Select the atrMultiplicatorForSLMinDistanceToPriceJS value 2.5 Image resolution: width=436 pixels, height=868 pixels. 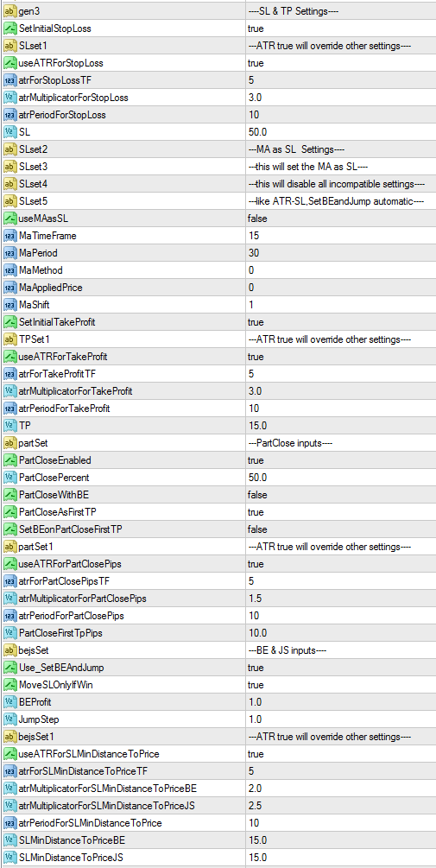coord(255,806)
